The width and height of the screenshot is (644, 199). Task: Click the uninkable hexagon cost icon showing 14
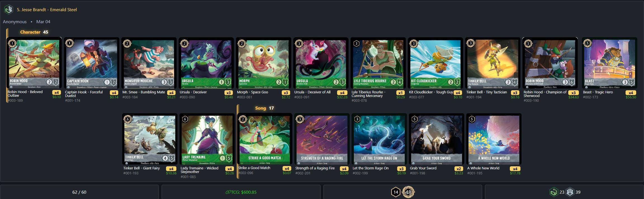coord(396,192)
